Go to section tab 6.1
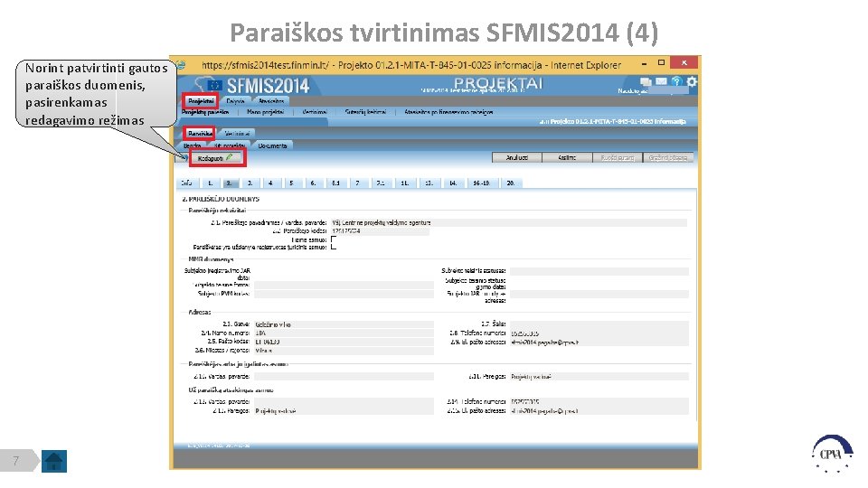This screenshot has width=868, height=488. coord(335,183)
